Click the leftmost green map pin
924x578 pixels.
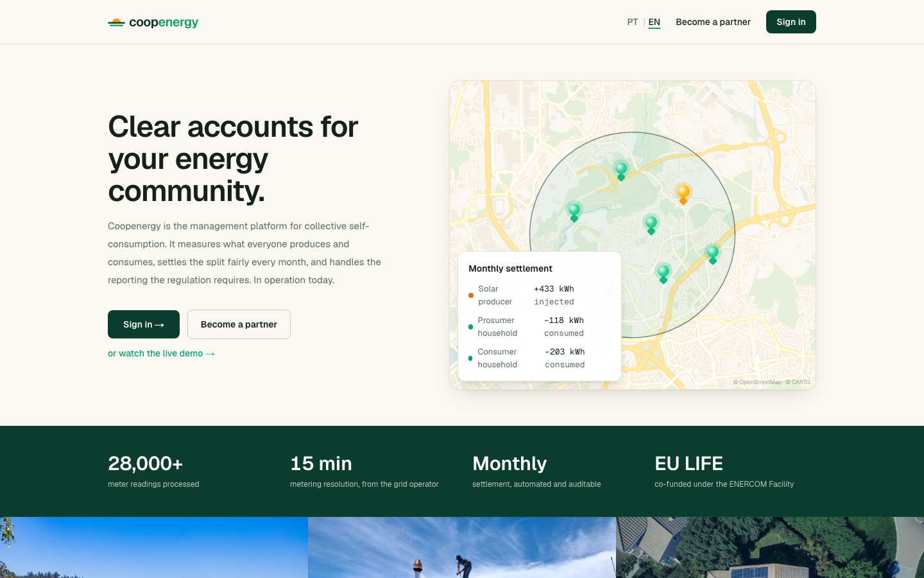(x=574, y=213)
